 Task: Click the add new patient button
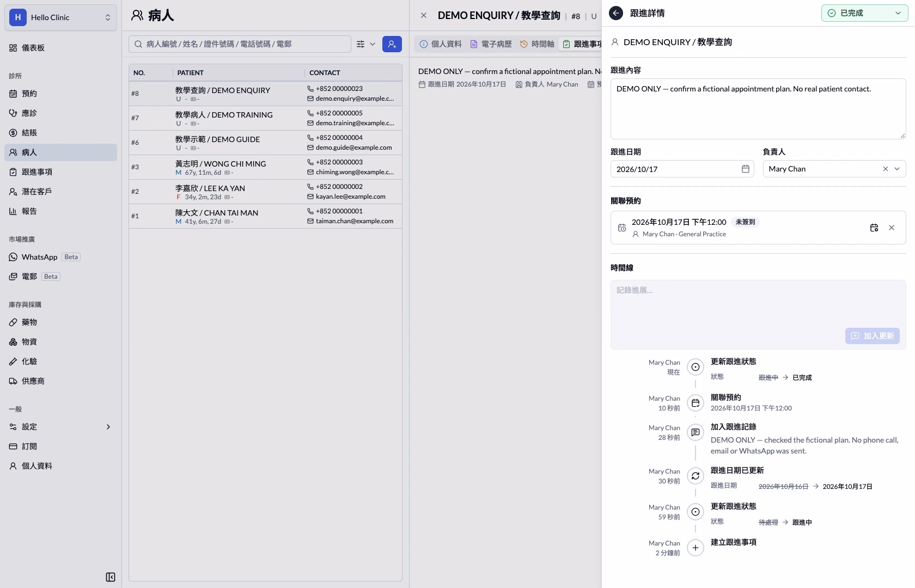pos(392,44)
